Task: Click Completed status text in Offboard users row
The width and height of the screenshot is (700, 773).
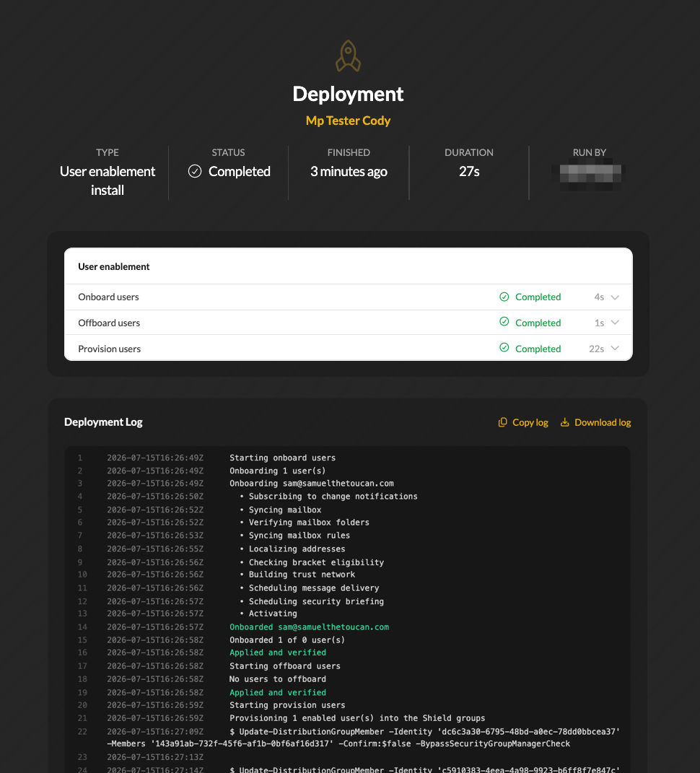Action: pyautogui.click(x=538, y=323)
